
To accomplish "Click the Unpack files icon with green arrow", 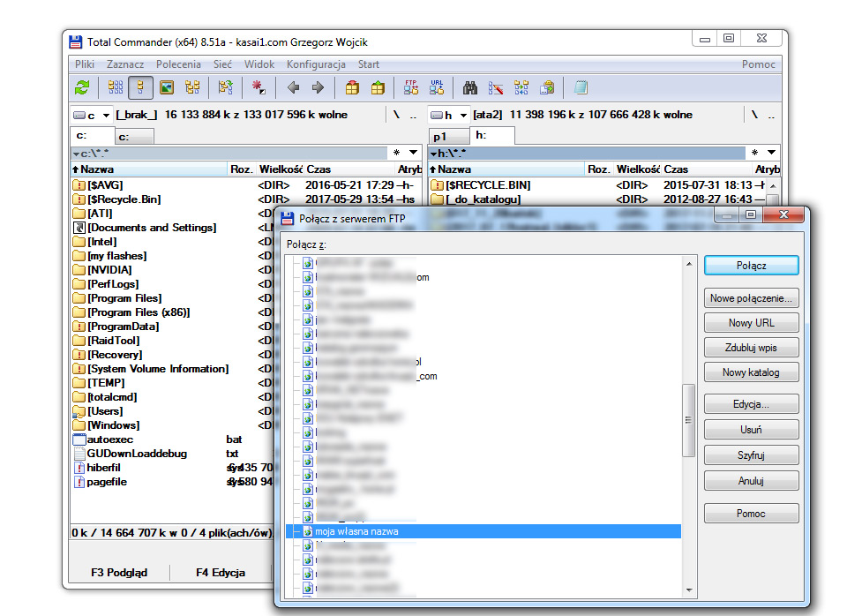I will (378, 87).
